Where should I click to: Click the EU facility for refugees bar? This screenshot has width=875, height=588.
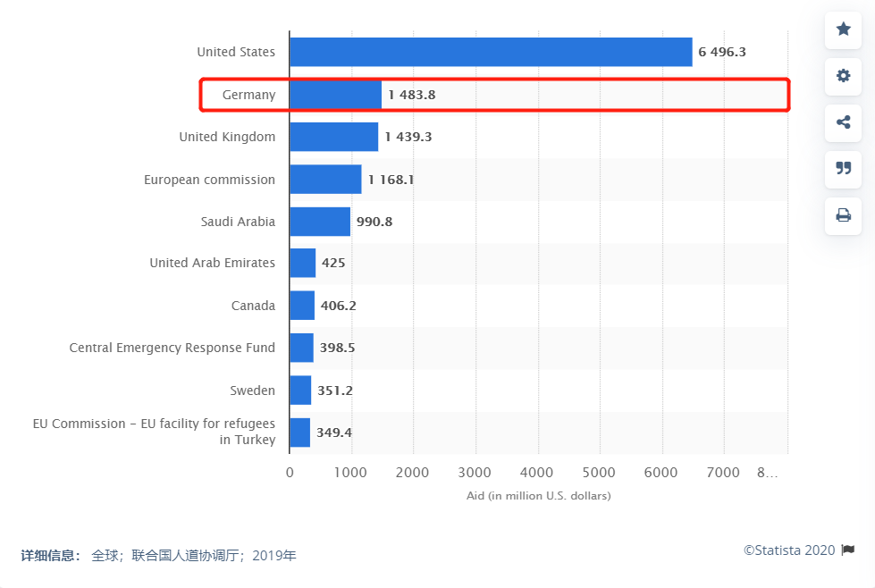[x=299, y=433]
